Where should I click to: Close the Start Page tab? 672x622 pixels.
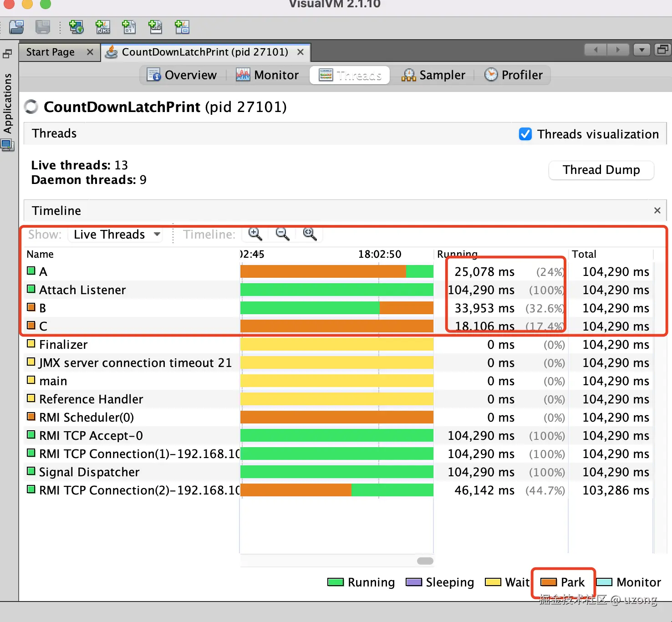click(x=90, y=52)
